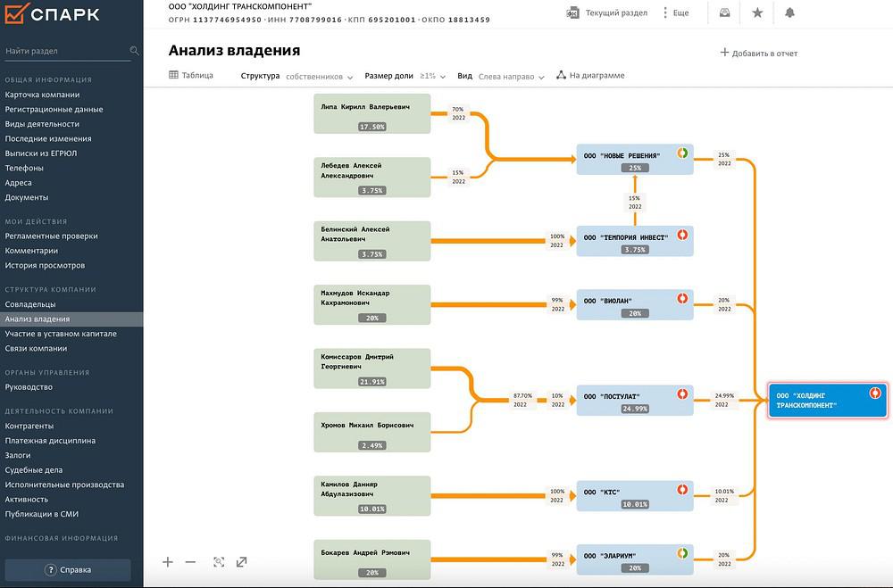893x588 pixels.
Task: Open Совладельцы in sidebar
Action: coord(30,304)
